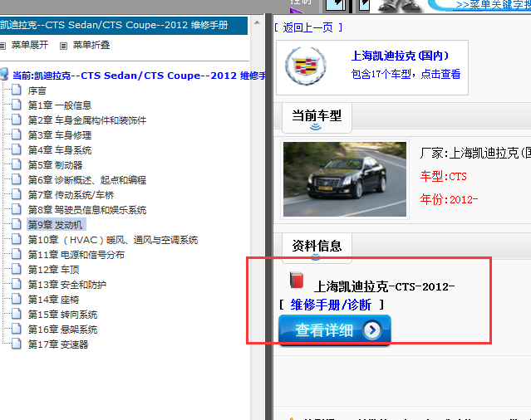Viewport: 531px width, 420px height.
Task: Open highlighted 第9章 发动机 chapter
Action: (55, 225)
